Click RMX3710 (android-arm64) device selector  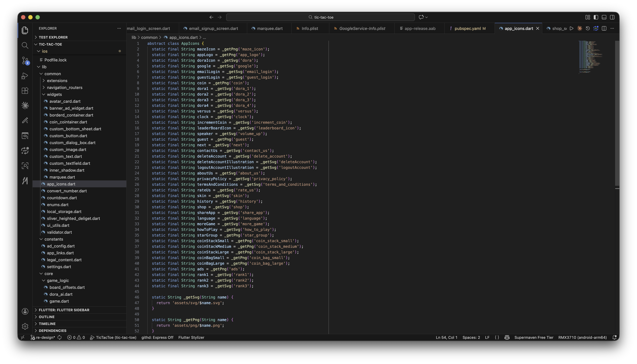point(582,338)
